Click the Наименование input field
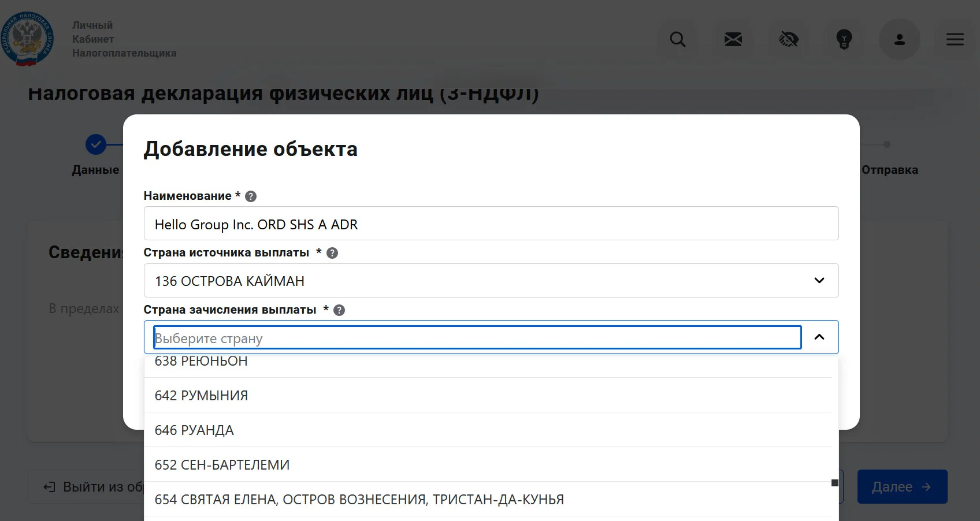 [491, 224]
